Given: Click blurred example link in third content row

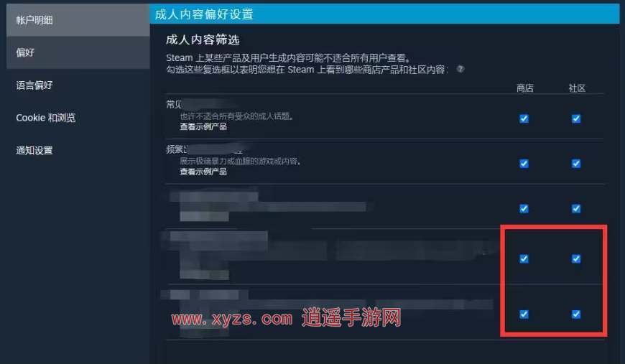Looking at the screenshot, I should pyautogui.click(x=204, y=217).
